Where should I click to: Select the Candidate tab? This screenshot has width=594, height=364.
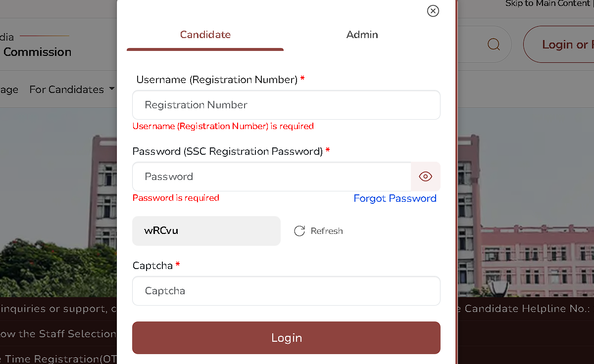(x=205, y=35)
